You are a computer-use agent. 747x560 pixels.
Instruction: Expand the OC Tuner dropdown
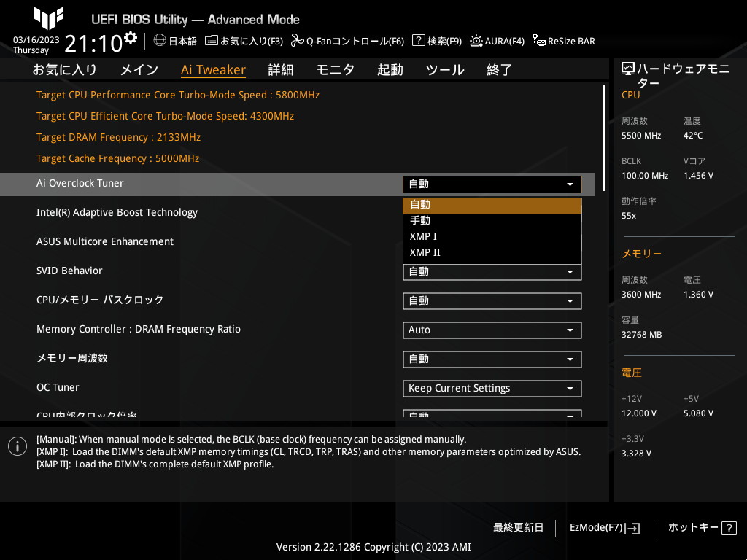click(492, 389)
